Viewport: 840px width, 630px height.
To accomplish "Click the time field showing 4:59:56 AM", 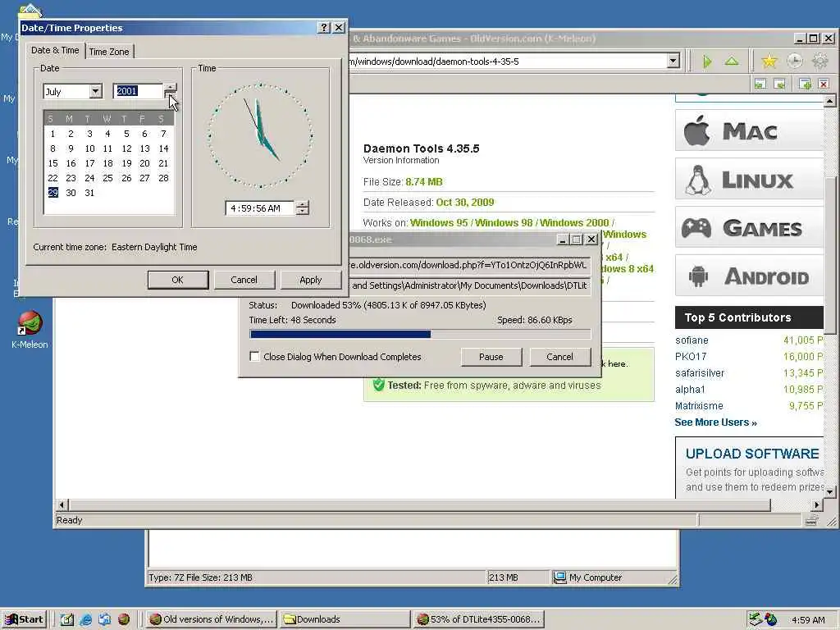I will coord(260,208).
